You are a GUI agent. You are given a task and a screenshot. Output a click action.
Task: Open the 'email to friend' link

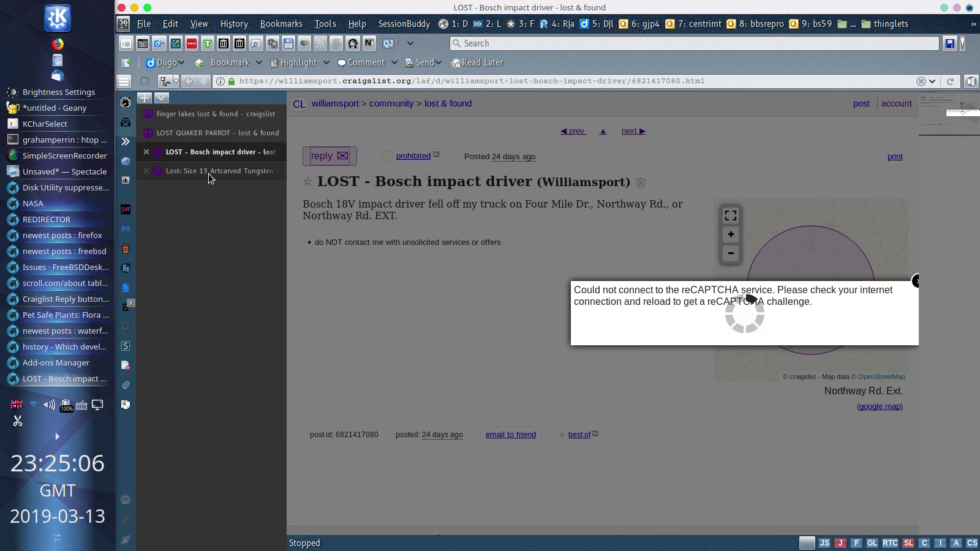point(511,435)
